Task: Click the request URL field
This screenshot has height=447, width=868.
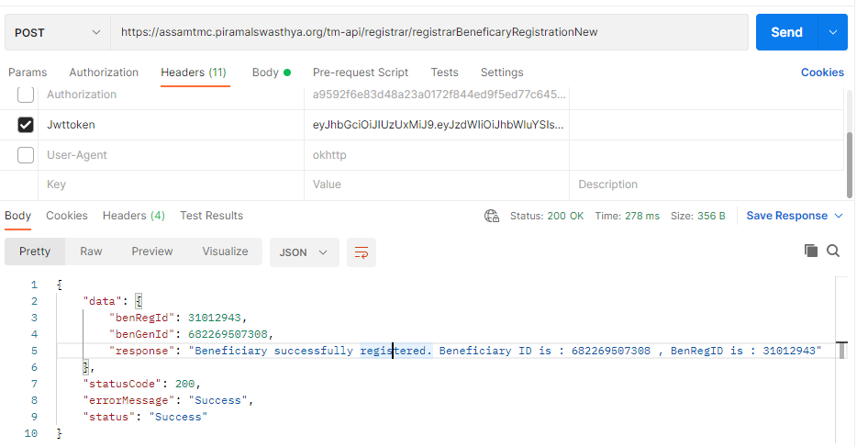Action: (428, 32)
